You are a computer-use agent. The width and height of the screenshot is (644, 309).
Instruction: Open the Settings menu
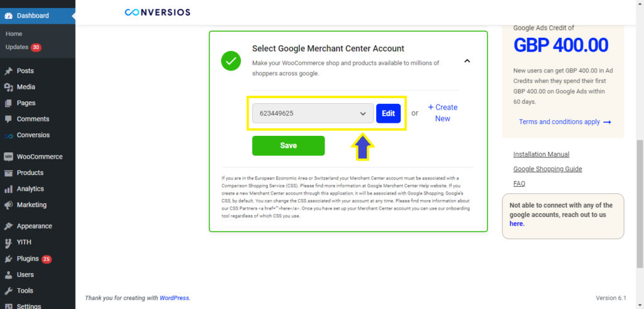(38, 305)
